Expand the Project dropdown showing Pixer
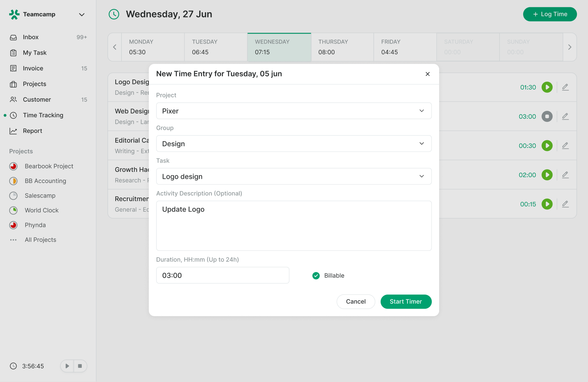The height and width of the screenshot is (382, 588). point(294,111)
